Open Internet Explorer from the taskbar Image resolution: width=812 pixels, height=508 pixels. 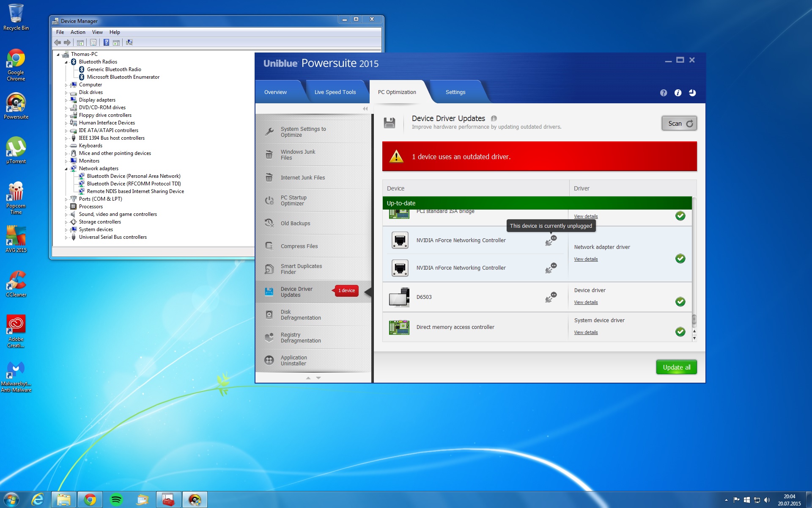[38, 500]
